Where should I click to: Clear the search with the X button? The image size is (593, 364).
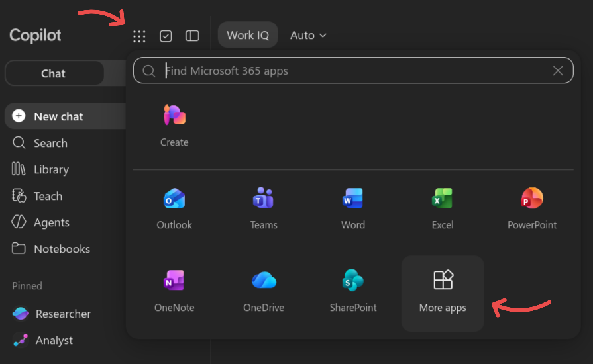(x=558, y=71)
